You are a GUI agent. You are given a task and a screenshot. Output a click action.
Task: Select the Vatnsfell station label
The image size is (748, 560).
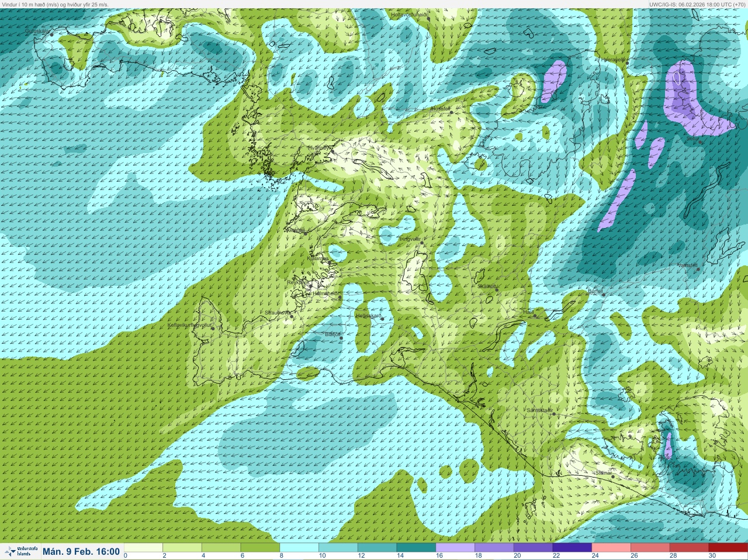tap(687, 265)
